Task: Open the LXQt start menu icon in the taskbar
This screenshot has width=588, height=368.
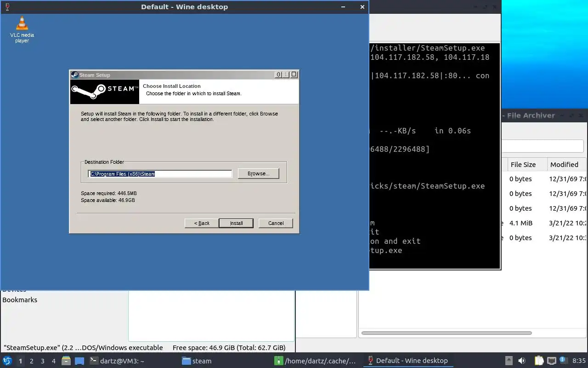Action: [x=7, y=361]
